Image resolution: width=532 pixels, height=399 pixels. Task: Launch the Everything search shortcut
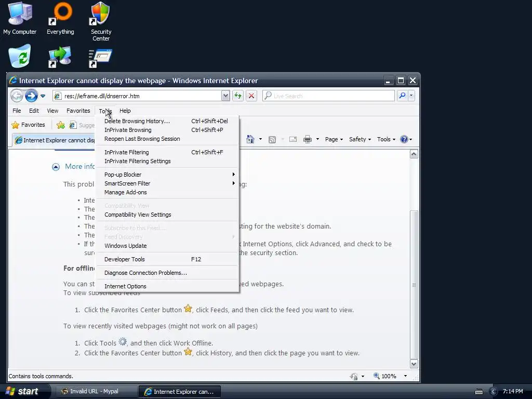point(60,19)
